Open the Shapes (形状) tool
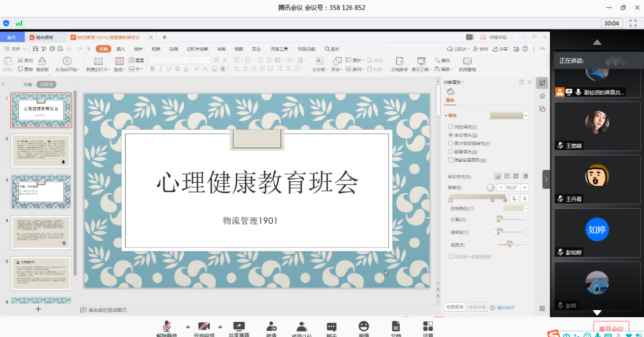The height and width of the screenshot is (337, 644). point(336,61)
